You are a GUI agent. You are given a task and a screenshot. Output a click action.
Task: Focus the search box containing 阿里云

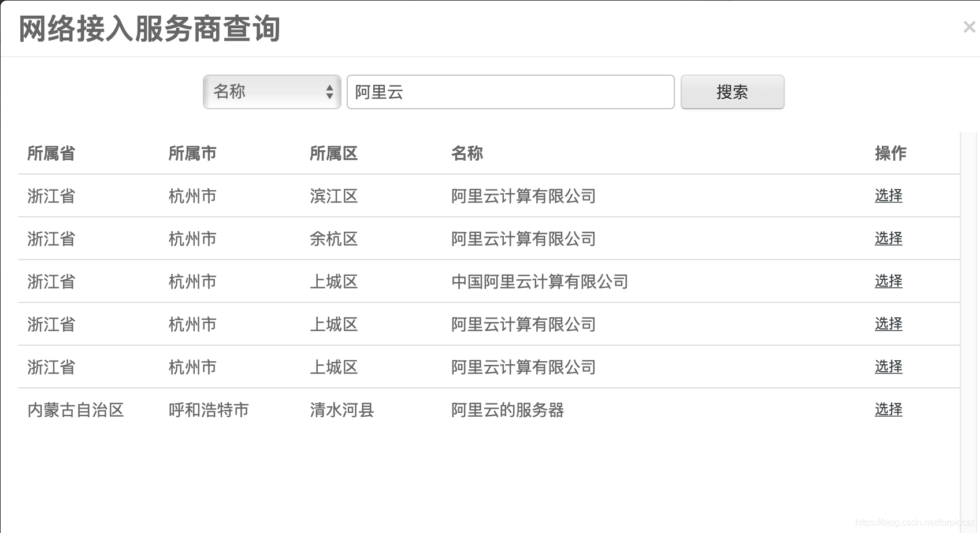[x=510, y=92]
